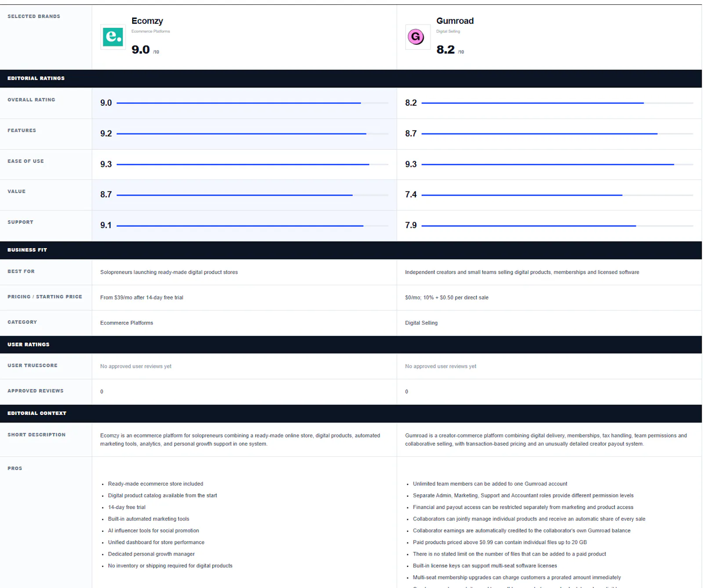Click the Overall Rating row label
This screenshot has width=703, height=588.
[31, 100]
